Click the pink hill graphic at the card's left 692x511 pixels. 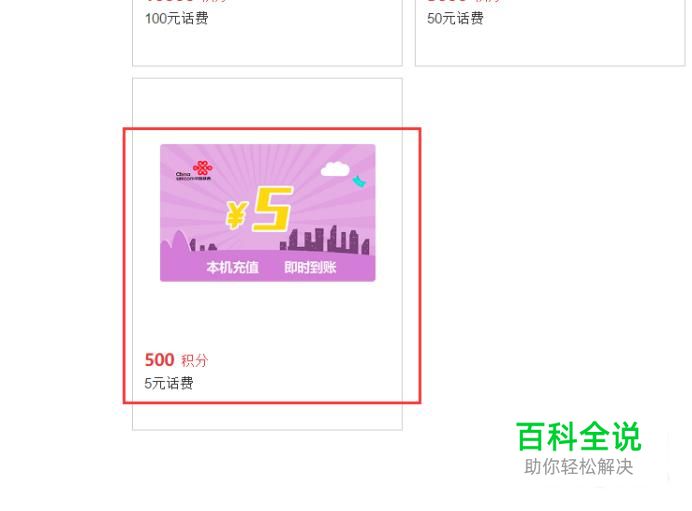tap(177, 243)
